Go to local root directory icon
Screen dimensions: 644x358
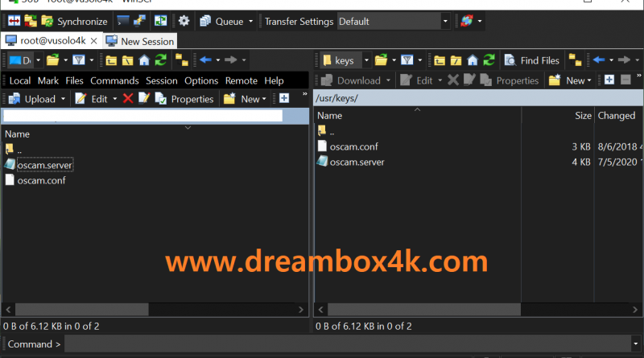point(127,61)
